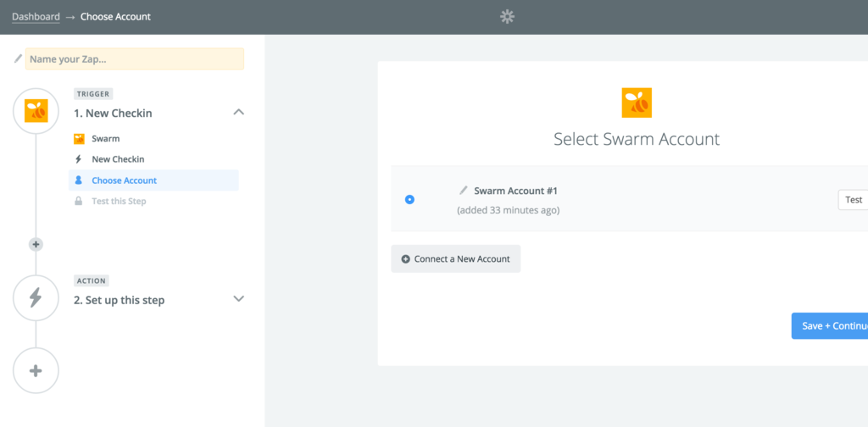
Task: Click the pencil icon beside Zap name
Action: [x=19, y=58]
